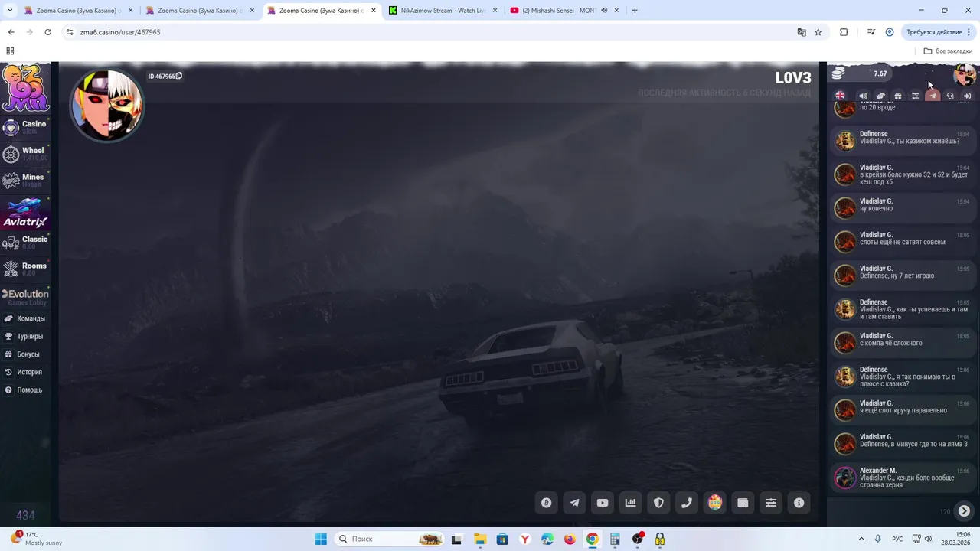This screenshot has height=551, width=980.
Task: Click the Telegram icon in profile toolbar
Action: point(574,503)
